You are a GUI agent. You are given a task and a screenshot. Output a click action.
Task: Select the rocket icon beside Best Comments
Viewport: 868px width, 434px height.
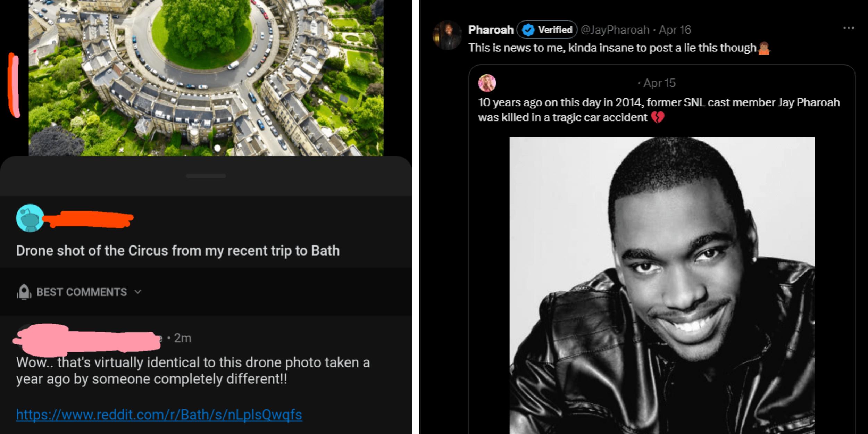pyautogui.click(x=24, y=292)
